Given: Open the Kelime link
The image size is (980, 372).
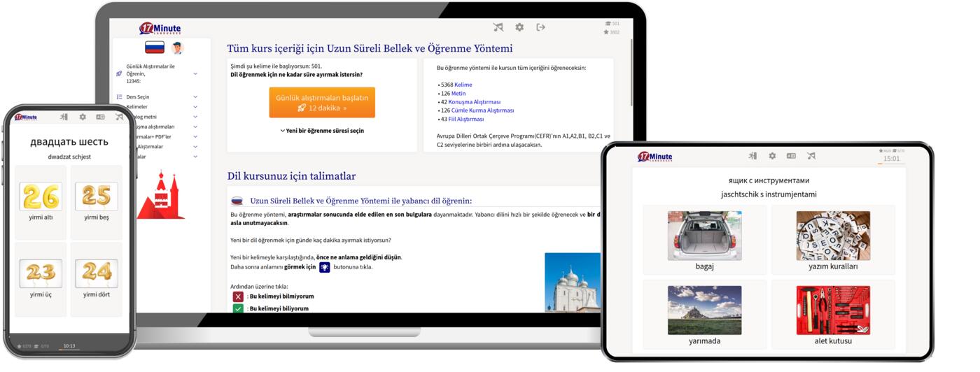Looking at the screenshot, I should (463, 85).
